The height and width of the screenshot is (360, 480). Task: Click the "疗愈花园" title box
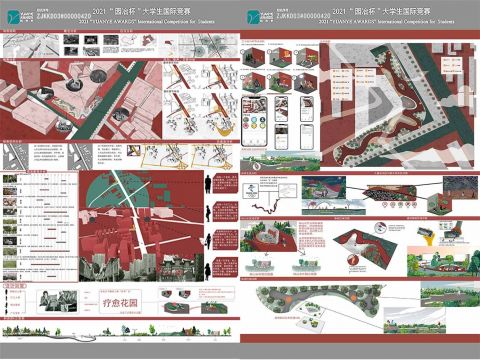(x=120, y=302)
